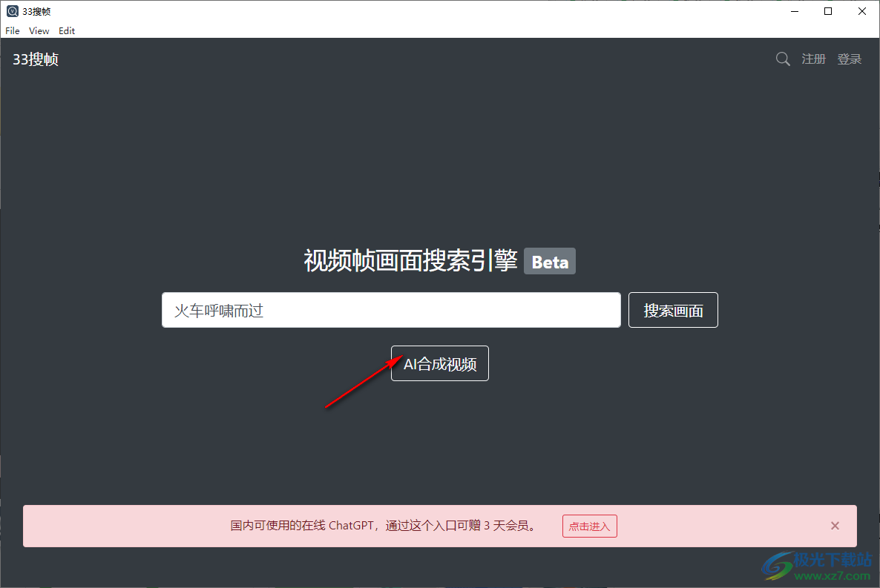This screenshot has width=880, height=588.
Task: Open the View menu
Action: [39, 31]
